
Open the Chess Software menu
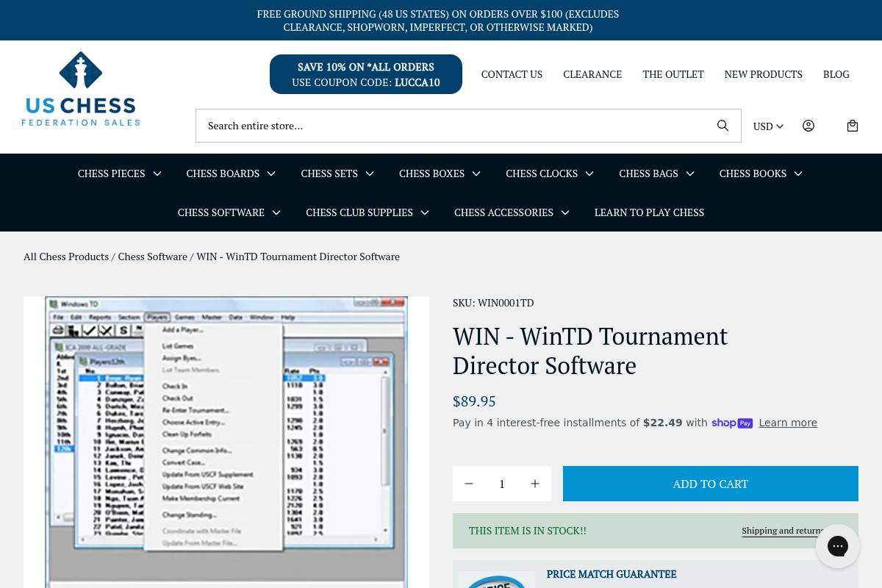pyautogui.click(x=221, y=212)
